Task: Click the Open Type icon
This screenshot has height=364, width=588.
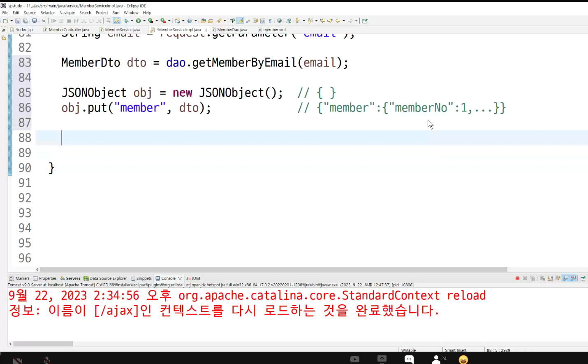Action: click(x=203, y=21)
